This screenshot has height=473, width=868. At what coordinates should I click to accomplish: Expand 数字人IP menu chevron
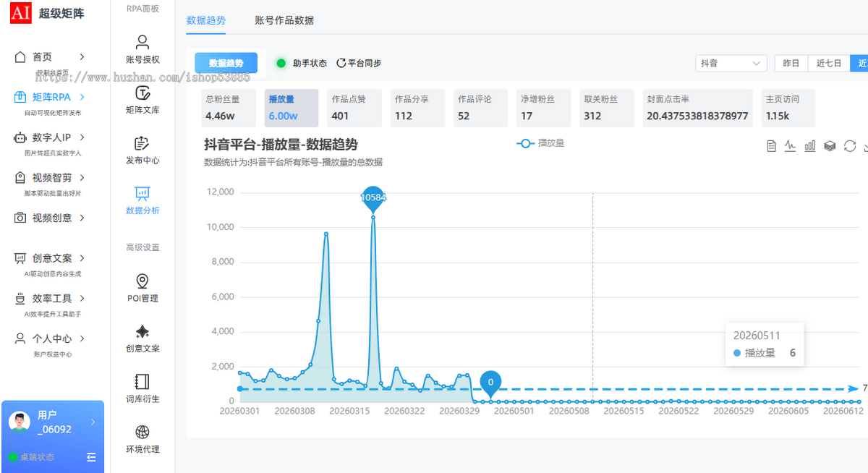(x=82, y=137)
